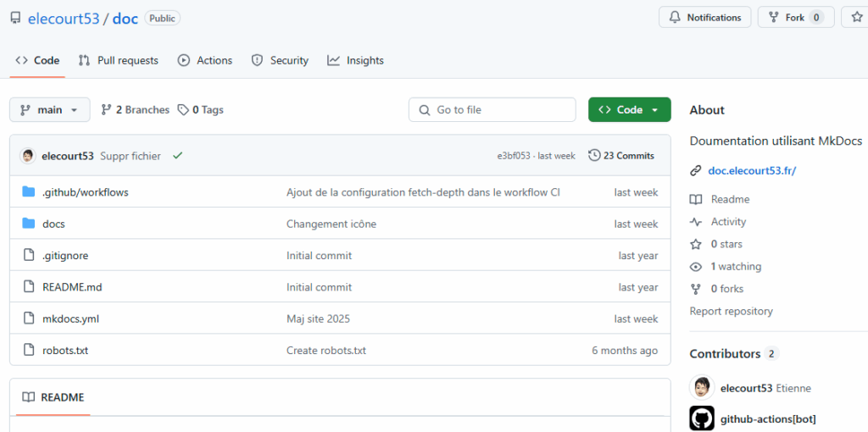
Task: Click the github-actions[bot] avatar
Action: point(702,418)
